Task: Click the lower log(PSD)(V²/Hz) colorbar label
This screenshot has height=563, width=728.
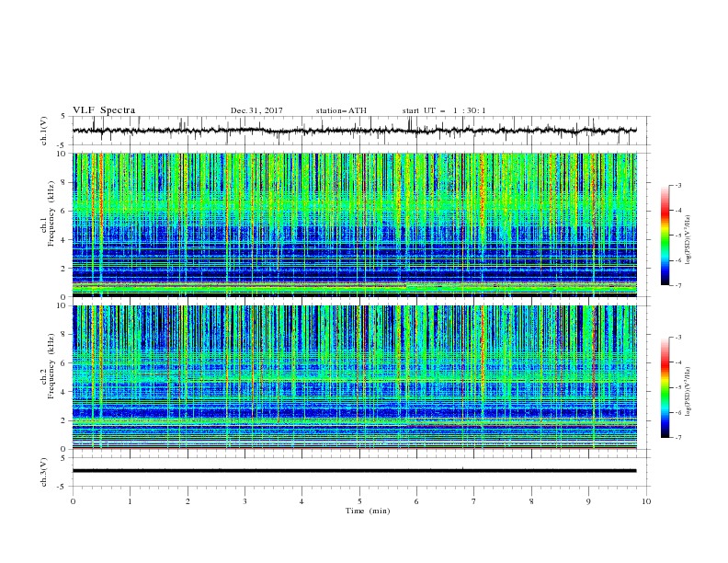Action: coord(688,391)
